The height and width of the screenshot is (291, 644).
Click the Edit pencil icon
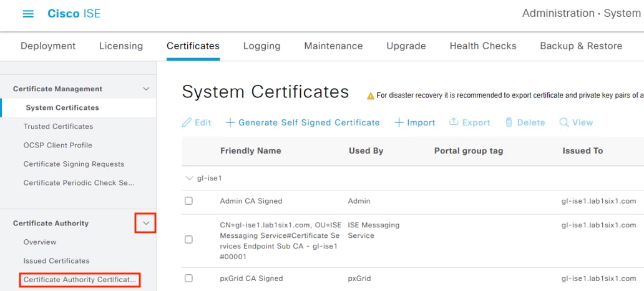click(187, 122)
